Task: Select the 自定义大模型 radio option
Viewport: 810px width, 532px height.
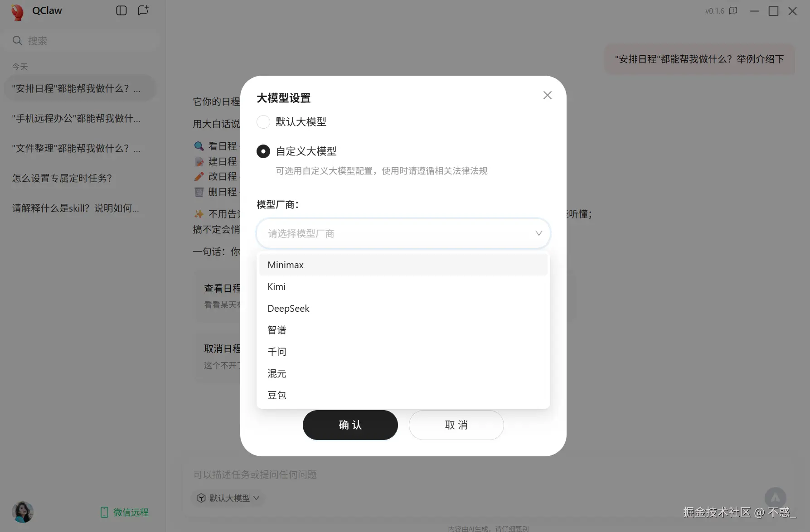Action: [x=263, y=151]
